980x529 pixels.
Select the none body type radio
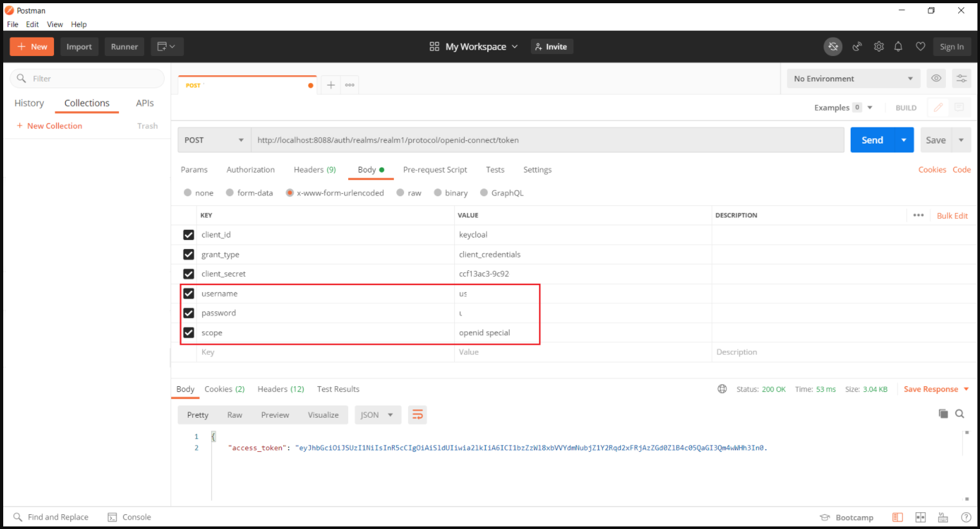[188, 192]
